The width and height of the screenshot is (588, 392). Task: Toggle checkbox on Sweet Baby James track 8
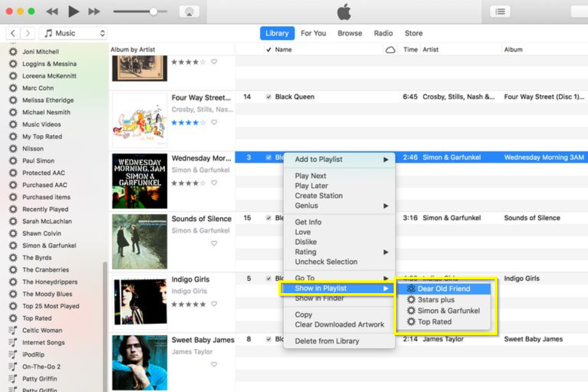pos(269,339)
